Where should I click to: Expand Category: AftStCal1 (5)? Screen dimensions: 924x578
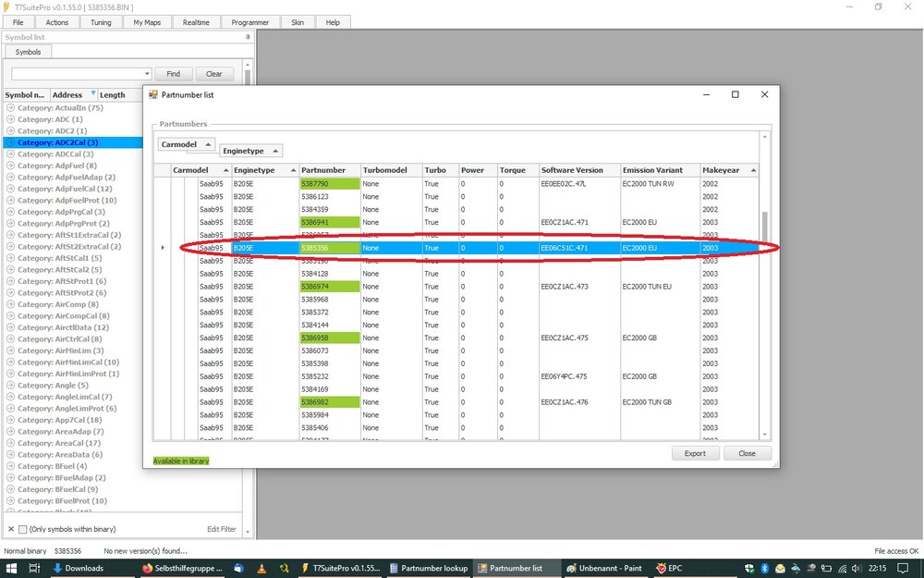coord(10,258)
